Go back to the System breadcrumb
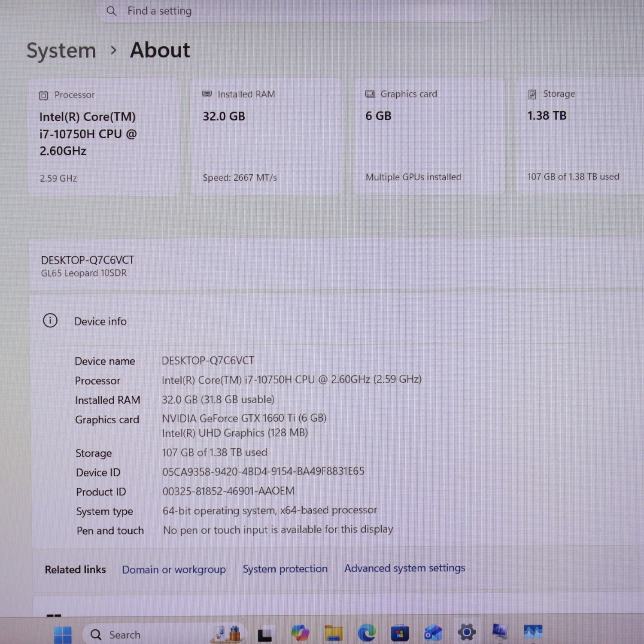The width and height of the screenshot is (644, 644). [61, 51]
